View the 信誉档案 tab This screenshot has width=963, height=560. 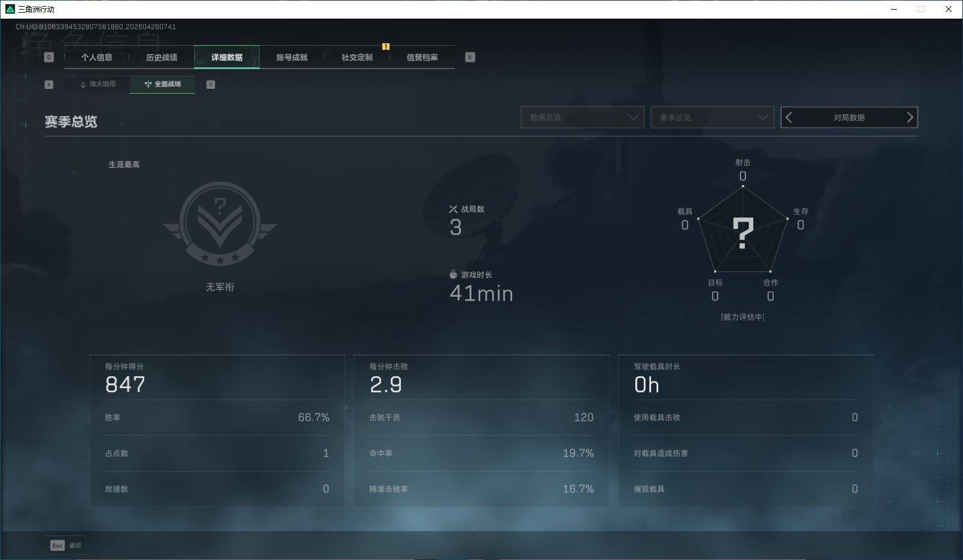pyautogui.click(x=422, y=58)
